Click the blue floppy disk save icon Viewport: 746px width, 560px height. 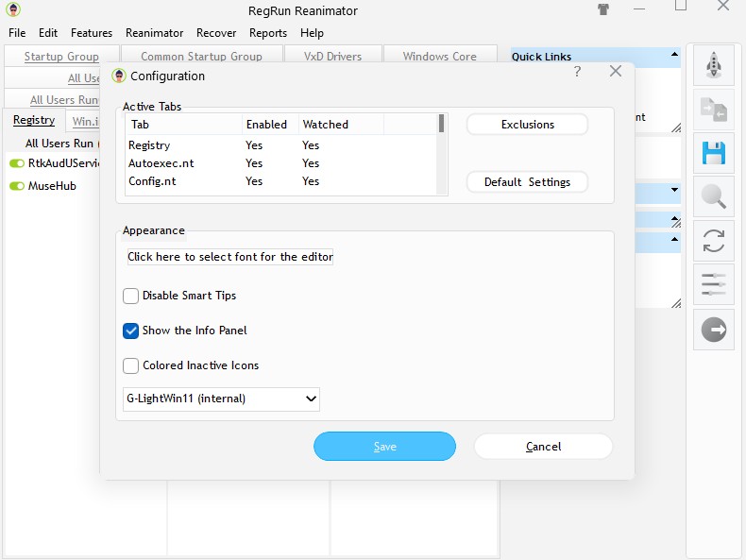pyautogui.click(x=713, y=153)
